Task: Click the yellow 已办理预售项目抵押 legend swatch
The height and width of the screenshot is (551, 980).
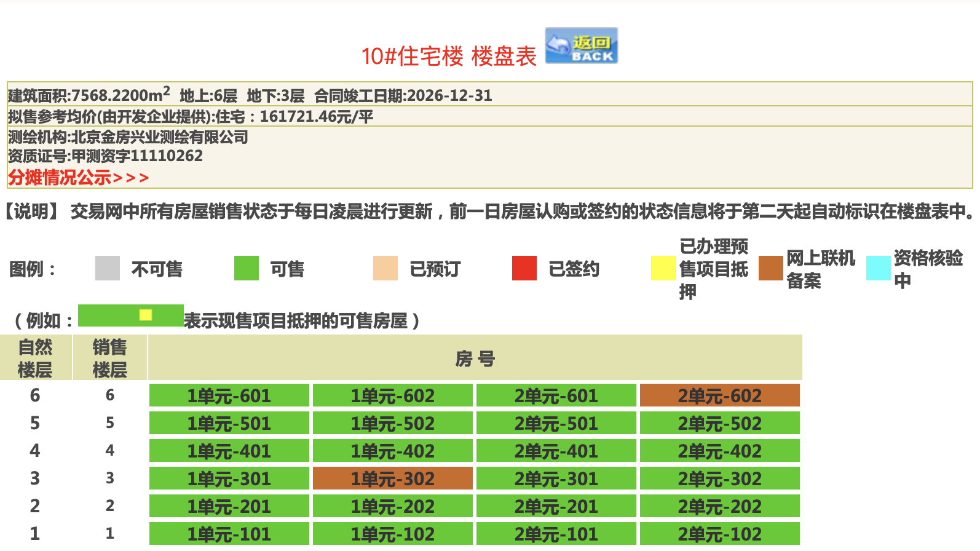Action: point(663,268)
